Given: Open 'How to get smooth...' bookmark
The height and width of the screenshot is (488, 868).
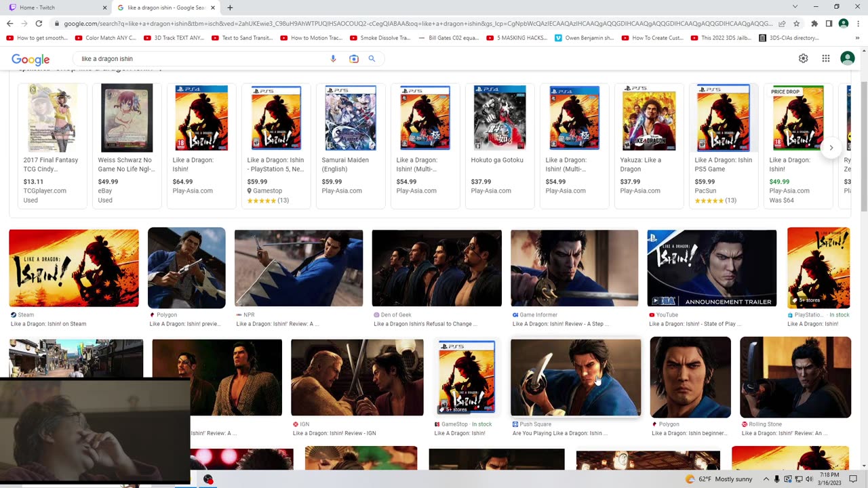Looking at the screenshot, I should (x=37, y=38).
